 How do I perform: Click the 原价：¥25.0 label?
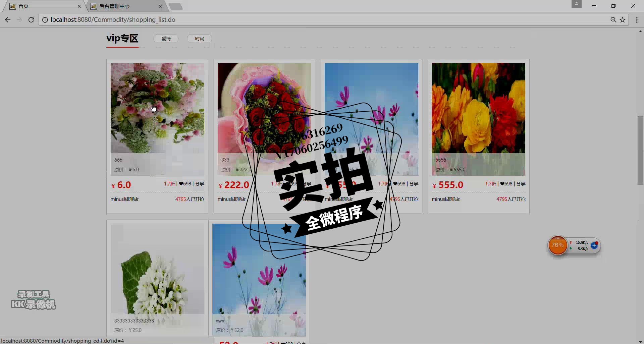(128, 330)
